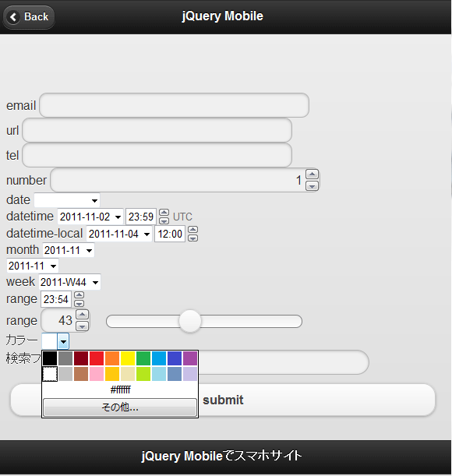The width and height of the screenshot is (452, 476).
Task: Increase the datetime 23:59 time spinner
Action: (164, 213)
